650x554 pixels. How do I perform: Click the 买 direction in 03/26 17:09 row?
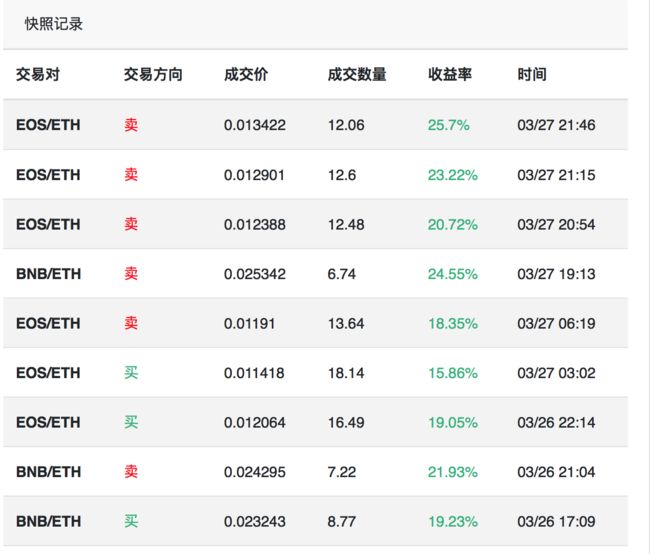click(131, 521)
